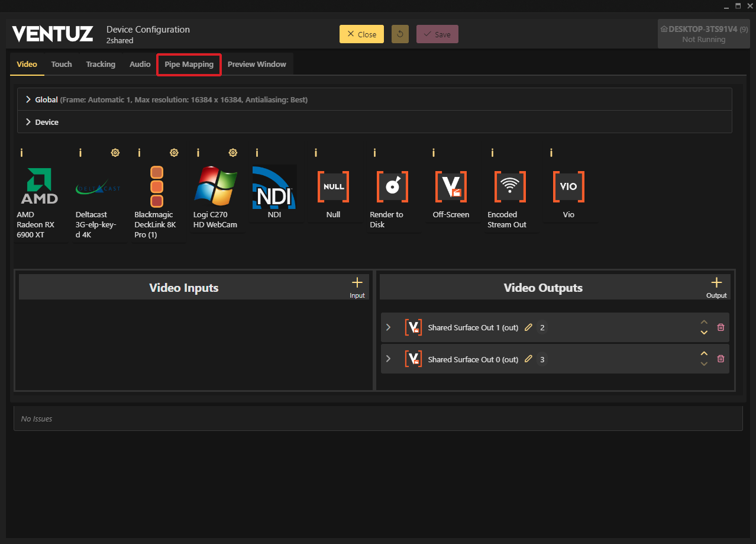The width and height of the screenshot is (756, 544).
Task: Delete Shared Surface Out 0 with trash icon
Action: pyautogui.click(x=721, y=359)
